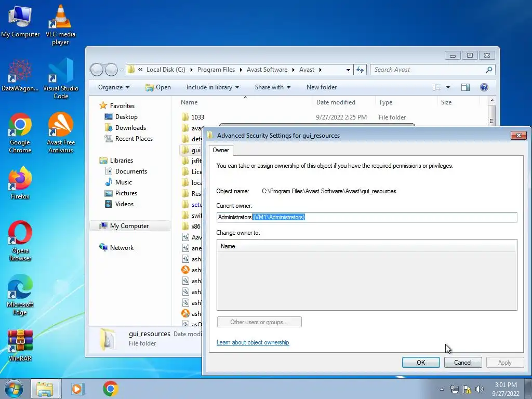Click the Explorer back arrow button
Viewport: 532px width, 399px height.
[x=97, y=70]
